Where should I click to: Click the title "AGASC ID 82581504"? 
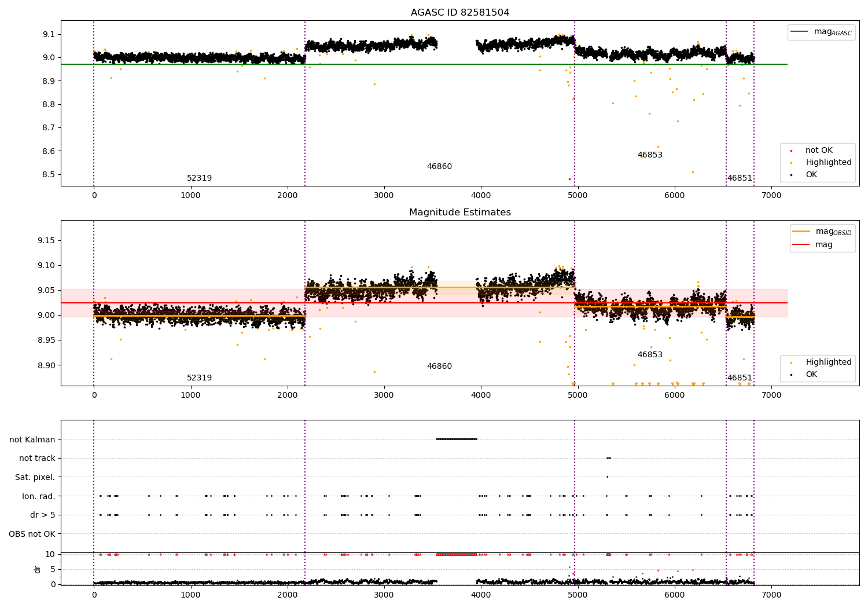pyautogui.click(x=460, y=13)
